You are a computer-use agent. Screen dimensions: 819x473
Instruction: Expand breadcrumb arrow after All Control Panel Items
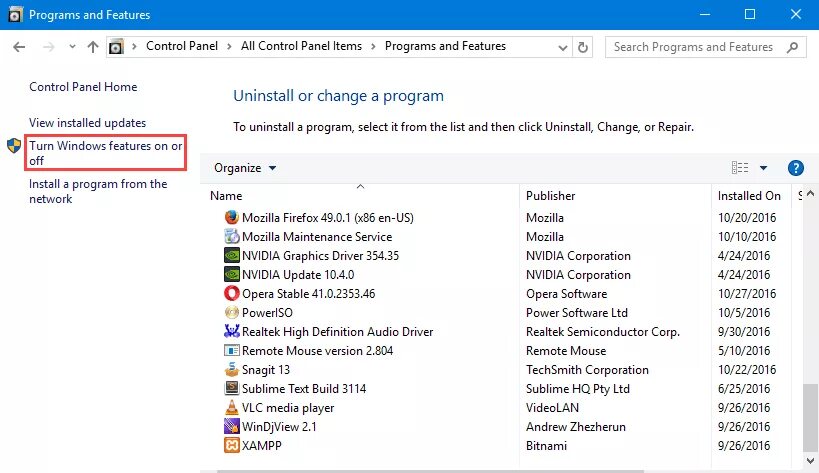click(x=373, y=46)
